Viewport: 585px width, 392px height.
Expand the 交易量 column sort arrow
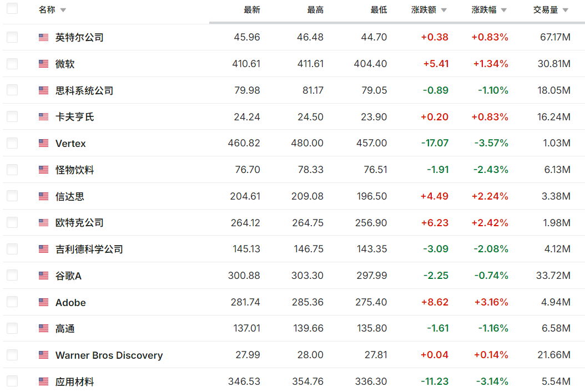click(x=565, y=11)
